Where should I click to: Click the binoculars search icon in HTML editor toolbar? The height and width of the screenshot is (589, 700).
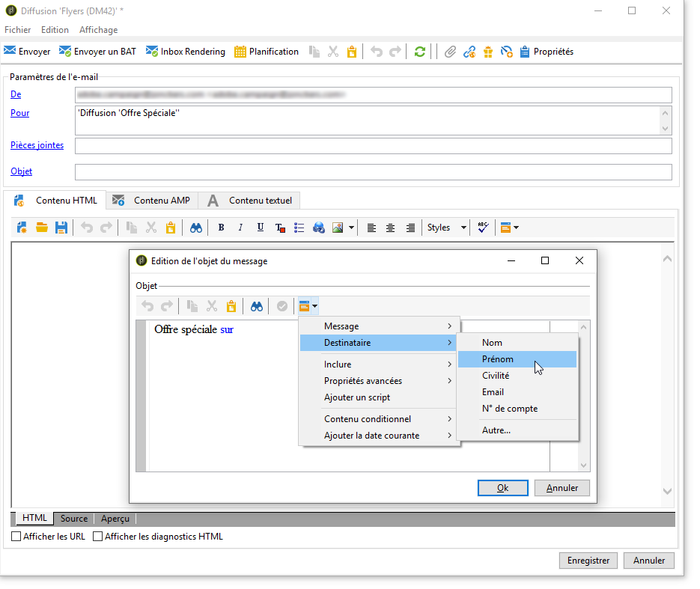pos(196,228)
